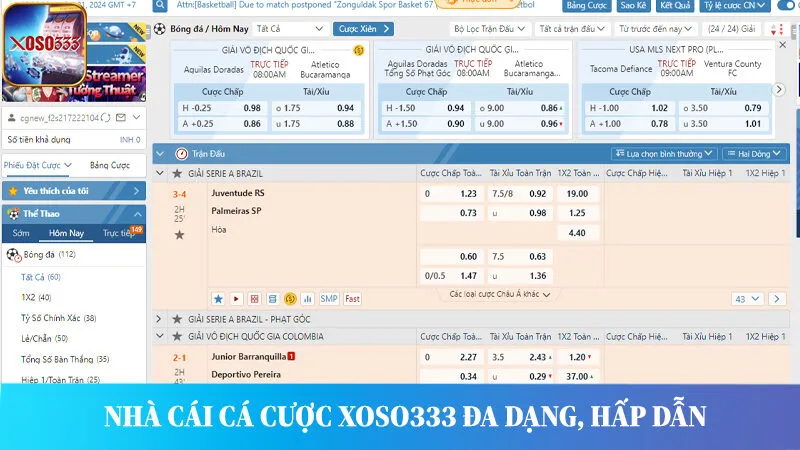Select Lẻ/Chẵn (50) filter
The height and width of the screenshot is (450, 800).
(44, 338)
